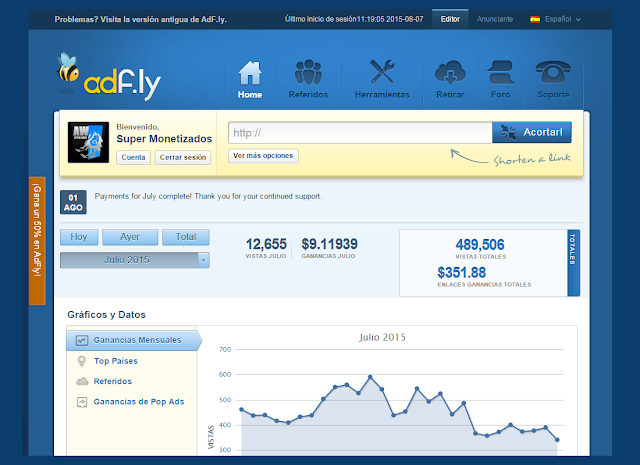Click the 489,506 vistas totales value

point(480,245)
